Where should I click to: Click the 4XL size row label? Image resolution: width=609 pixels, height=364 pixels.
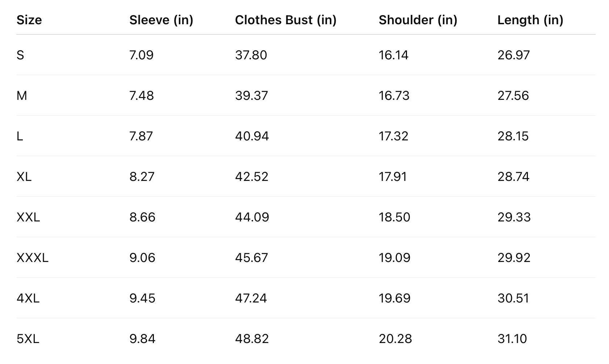tap(28, 298)
